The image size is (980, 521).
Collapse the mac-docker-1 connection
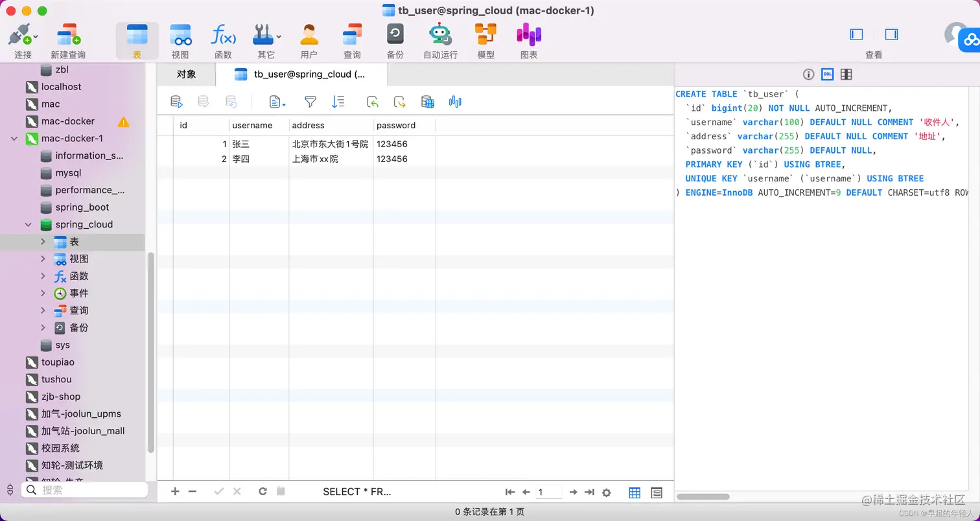[14, 139]
